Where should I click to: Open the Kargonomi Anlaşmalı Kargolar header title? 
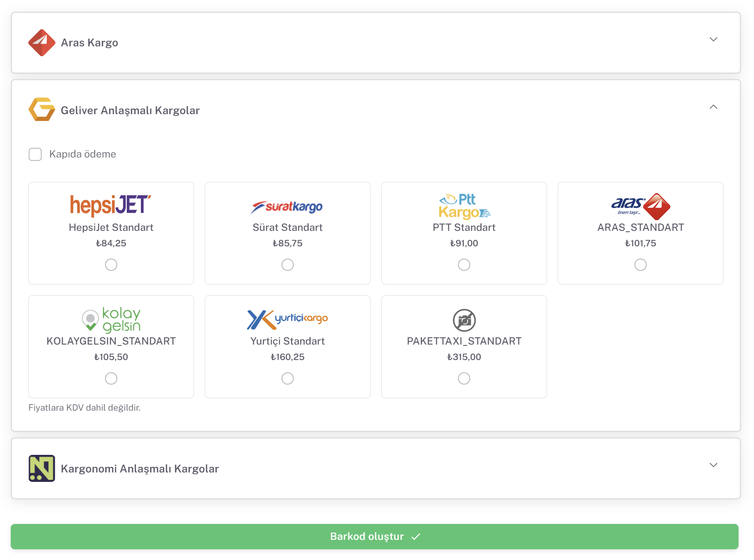pyautogui.click(x=140, y=469)
